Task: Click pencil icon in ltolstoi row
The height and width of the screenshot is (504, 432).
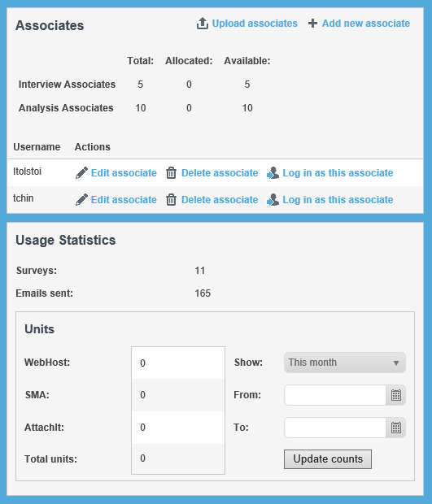Action: 81,173
